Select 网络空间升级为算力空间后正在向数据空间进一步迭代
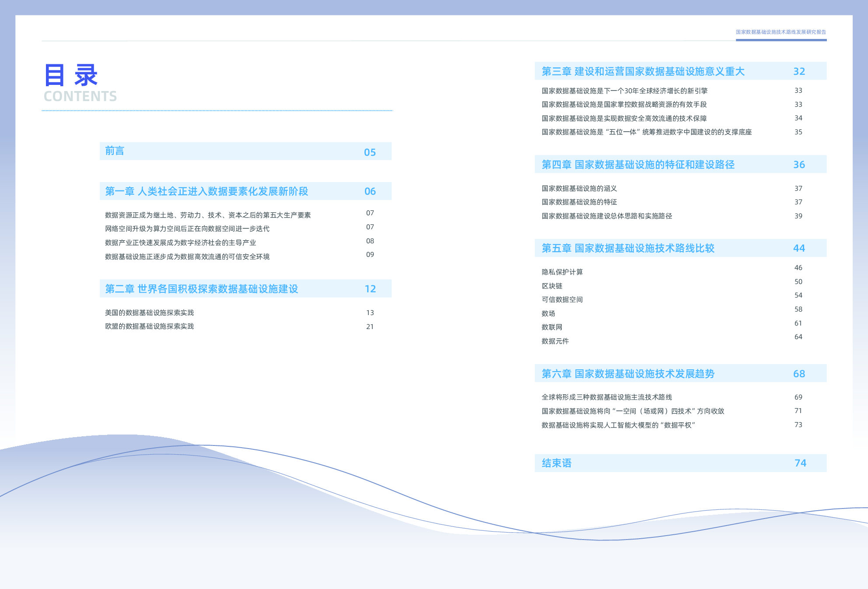Screen dimensions: 868x589 (187, 229)
